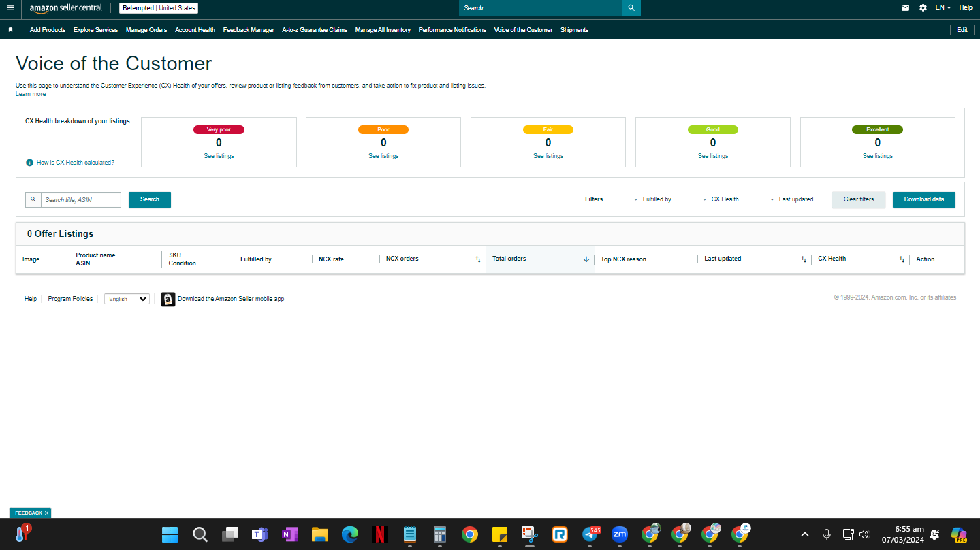The height and width of the screenshot is (550, 980).
Task: Sort by Total orders down arrow
Action: point(586,259)
